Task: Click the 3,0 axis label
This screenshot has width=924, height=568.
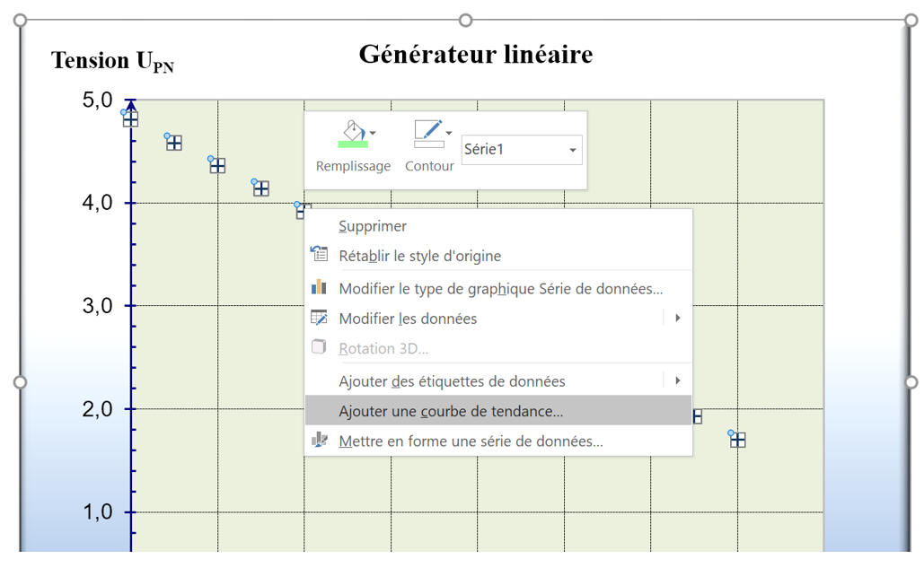Action: click(x=97, y=306)
